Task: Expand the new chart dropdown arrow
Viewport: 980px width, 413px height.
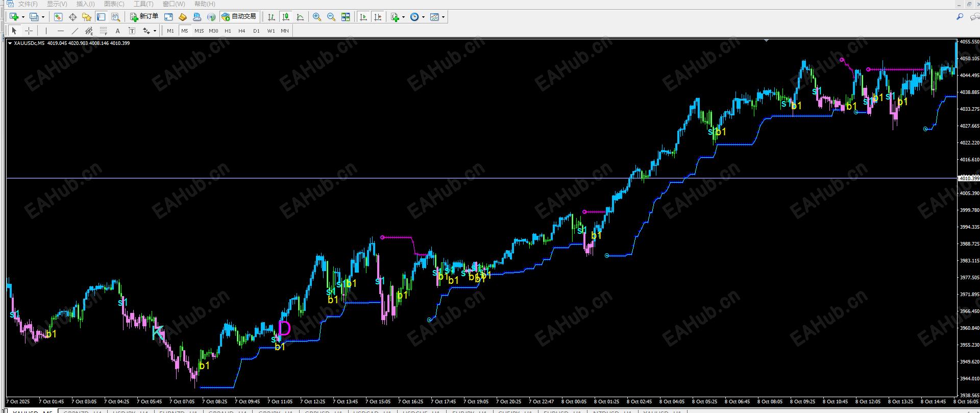Action: coord(23,17)
